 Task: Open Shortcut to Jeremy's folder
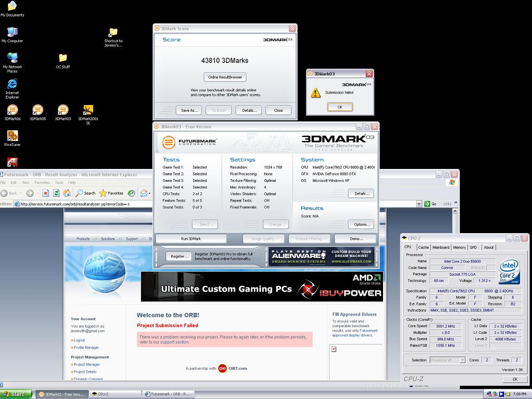click(x=113, y=37)
